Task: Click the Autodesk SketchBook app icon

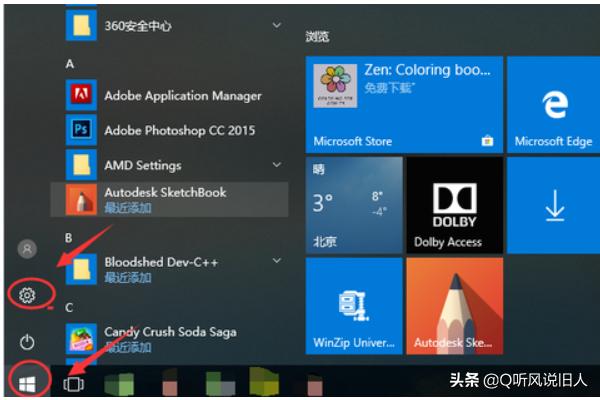Action: click(x=81, y=199)
